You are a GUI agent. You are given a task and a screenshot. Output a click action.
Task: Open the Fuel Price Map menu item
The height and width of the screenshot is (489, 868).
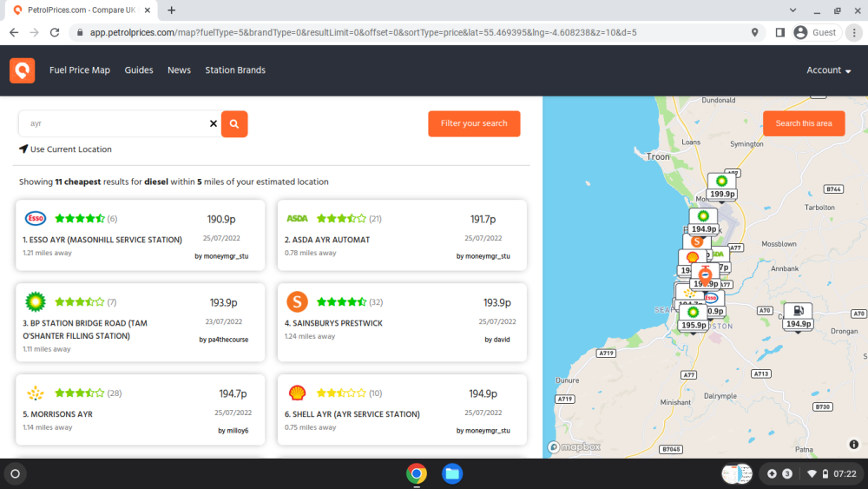(80, 70)
